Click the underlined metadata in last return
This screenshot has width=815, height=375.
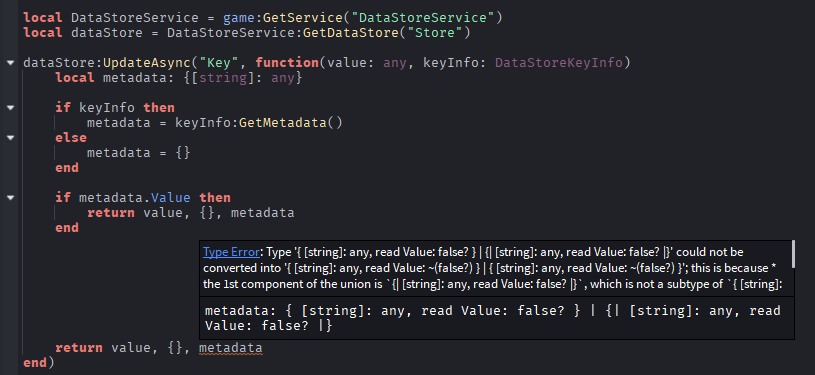point(230,347)
